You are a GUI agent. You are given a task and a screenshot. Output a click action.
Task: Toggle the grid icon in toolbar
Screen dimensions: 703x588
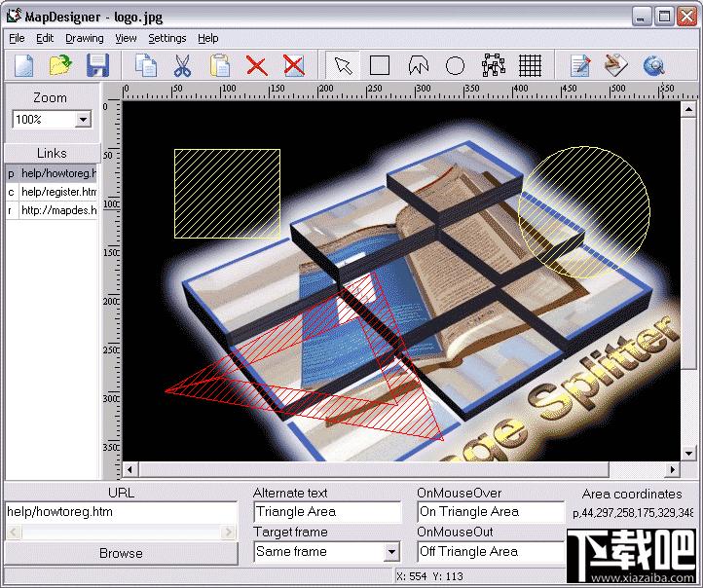click(530, 65)
